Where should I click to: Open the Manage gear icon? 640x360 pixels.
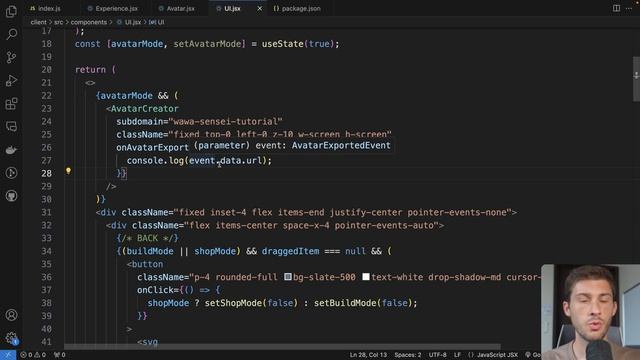tap(11, 338)
